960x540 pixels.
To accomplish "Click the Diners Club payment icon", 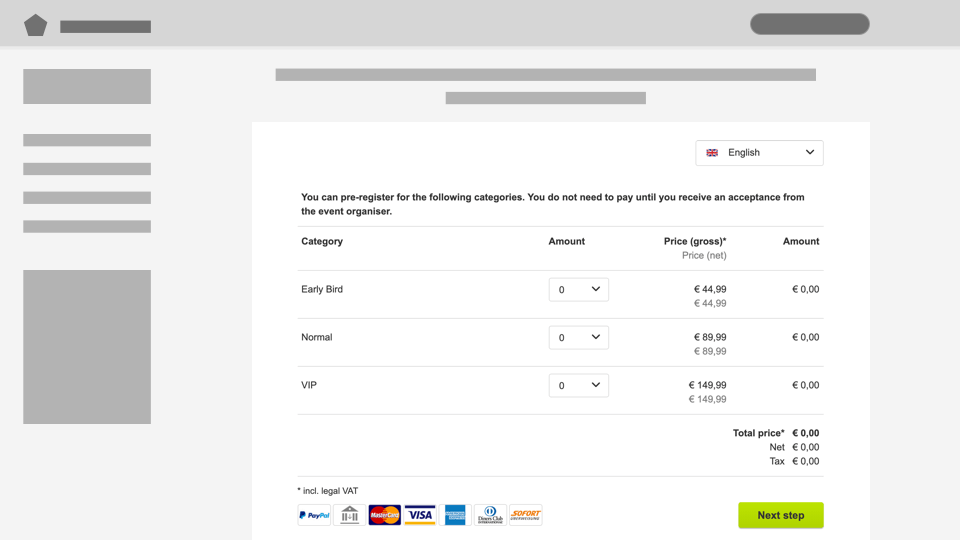I will point(490,516).
